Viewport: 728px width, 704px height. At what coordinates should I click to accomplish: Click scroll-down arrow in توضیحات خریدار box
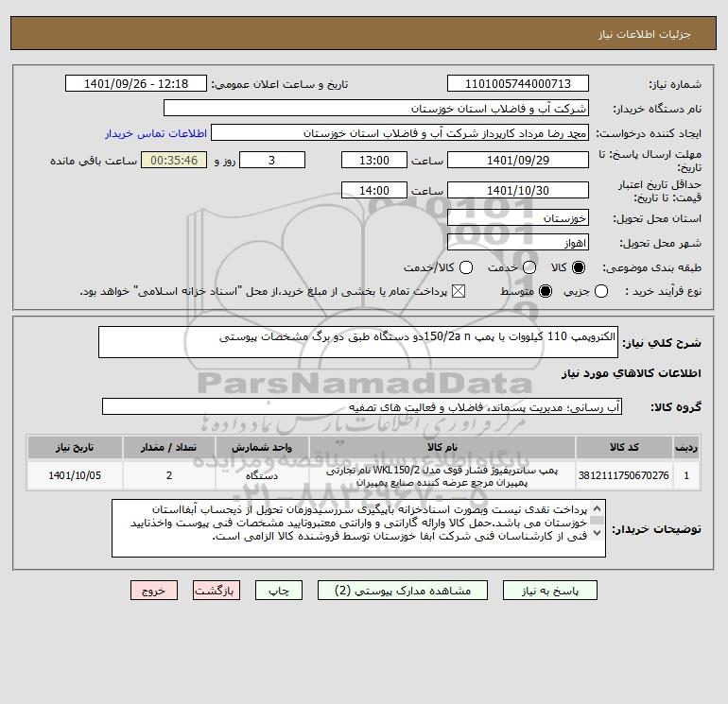tap(598, 533)
